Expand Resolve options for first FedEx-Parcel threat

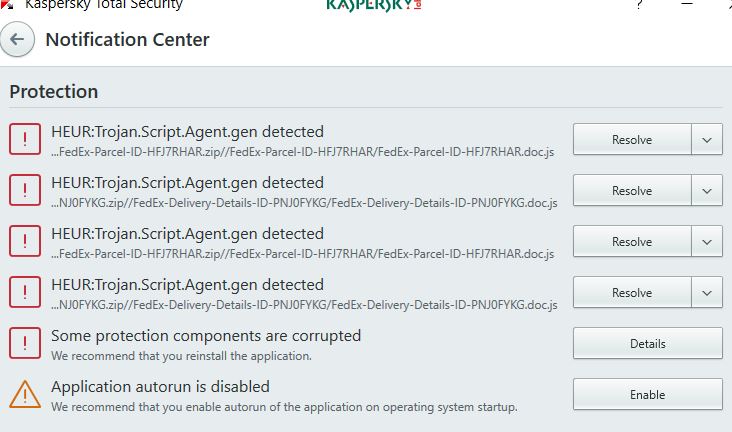coord(707,139)
